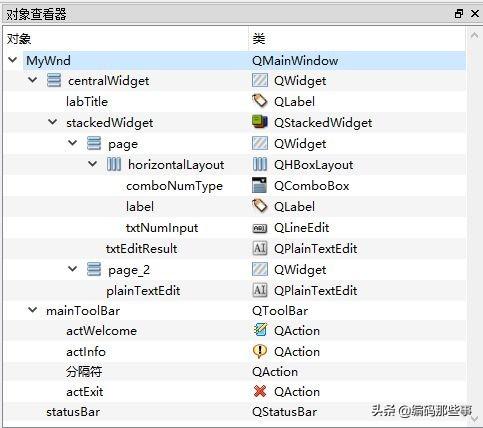Collapse the page node chevron

(73, 143)
